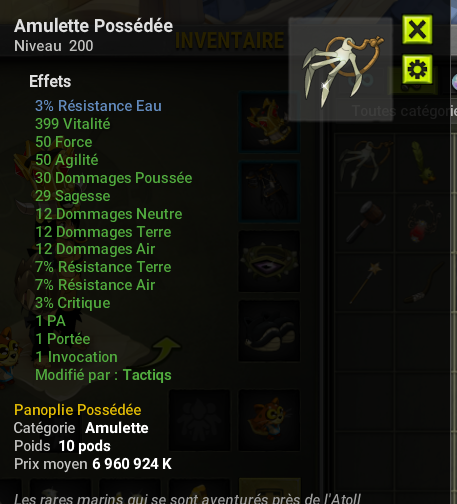Image resolution: width=457 pixels, height=504 pixels.
Task: Click the Modifié par Tactiqs name
Action: [147, 375]
